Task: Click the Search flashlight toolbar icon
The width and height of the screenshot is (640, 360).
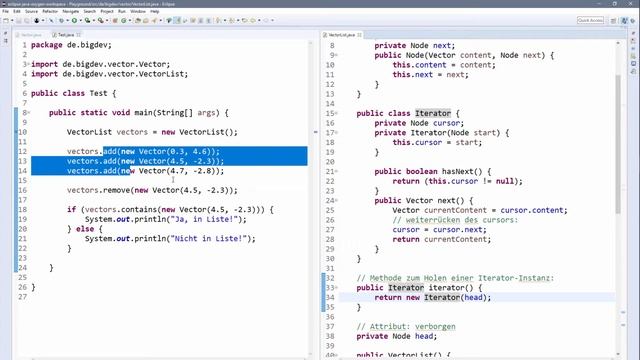Action: click(154, 20)
